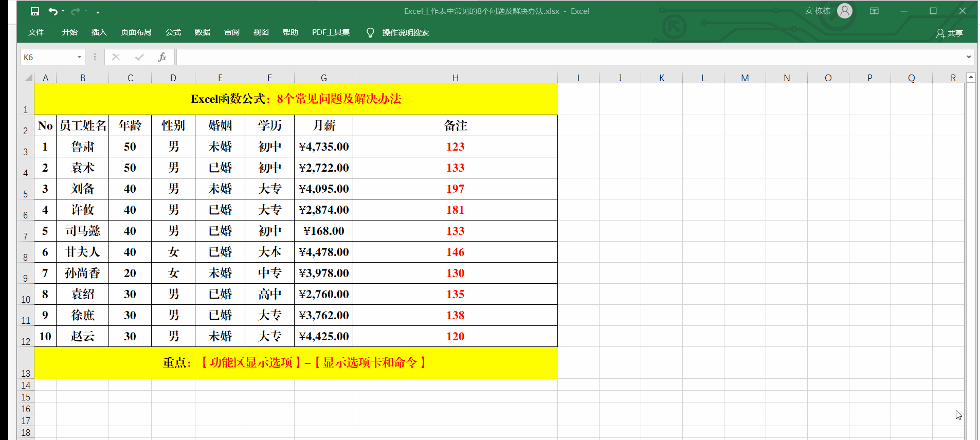Image resolution: width=980 pixels, height=440 pixels.
Task: Open the Undo history dropdown arrow
Action: click(x=63, y=11)
